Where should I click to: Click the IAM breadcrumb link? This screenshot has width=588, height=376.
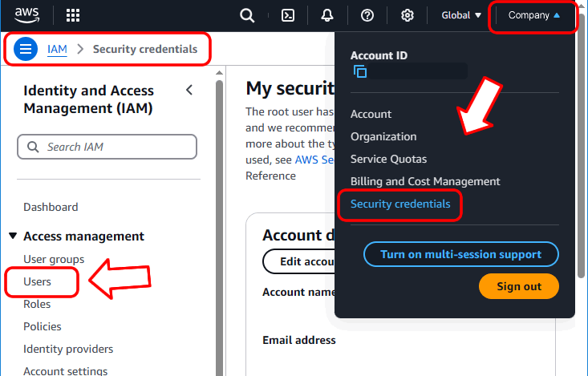tap(57, 49)
